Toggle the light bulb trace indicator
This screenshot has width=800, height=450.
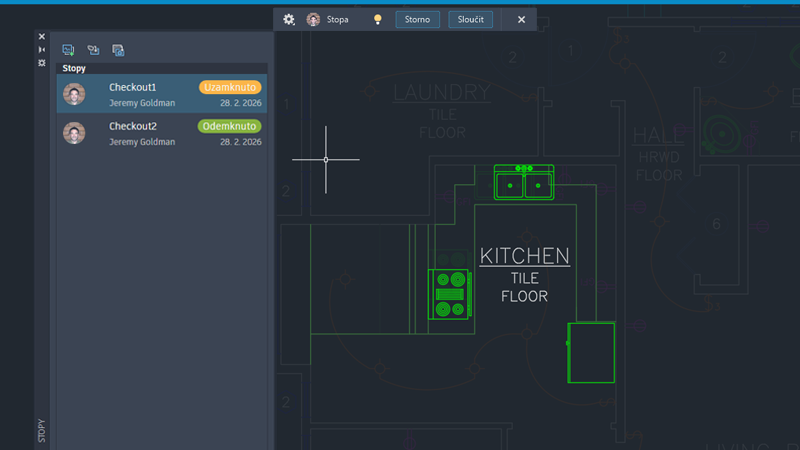[x=378, y=19]
